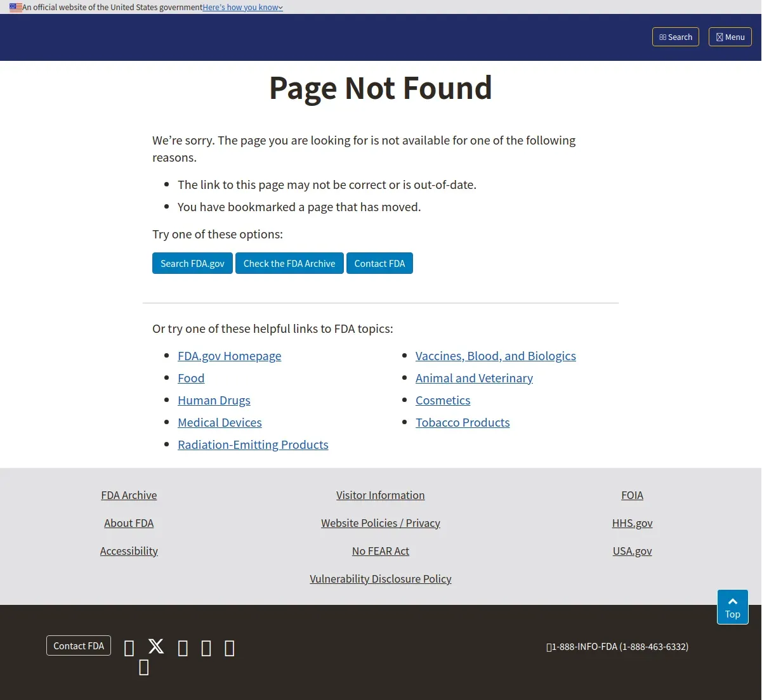This screenshot has height=700, width=762.
Task: Open the Tobacco Products link
Action: click(x=463, y=423)
